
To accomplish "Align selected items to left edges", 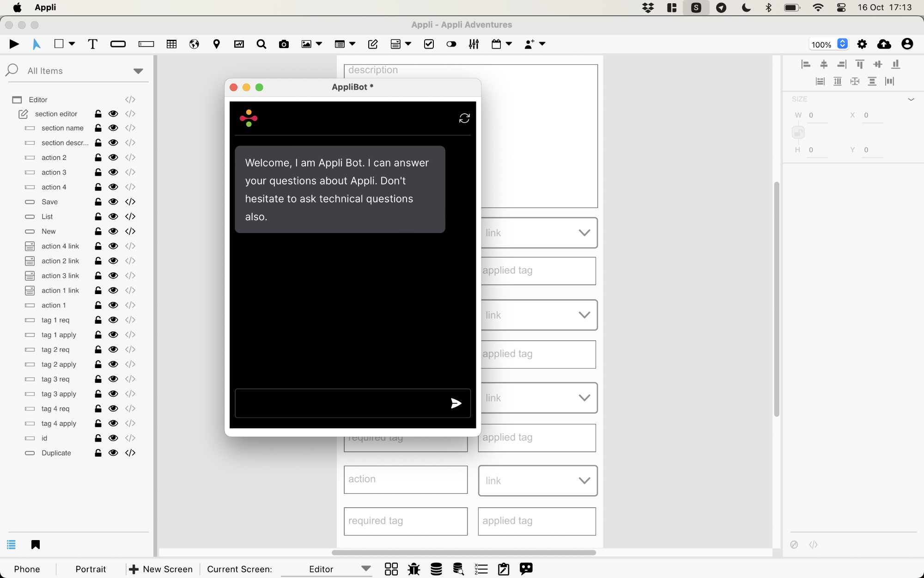I will click(x=806, y=64).
